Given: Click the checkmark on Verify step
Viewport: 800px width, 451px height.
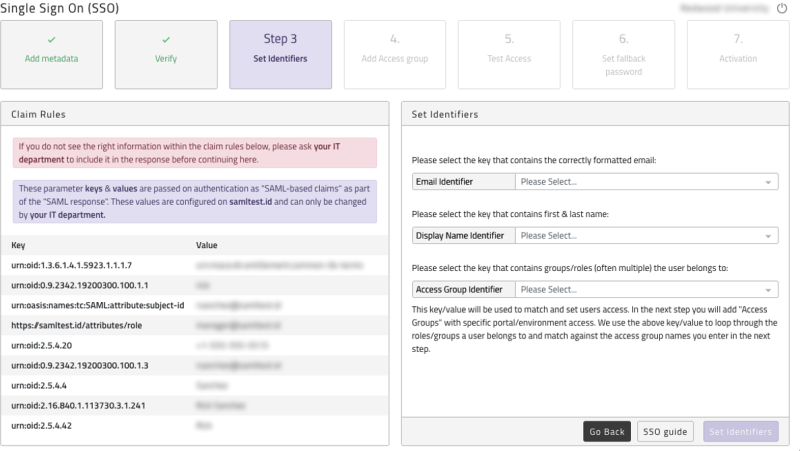Looking at the screenshot, I should pyautogui.click(x=166, y=40).
